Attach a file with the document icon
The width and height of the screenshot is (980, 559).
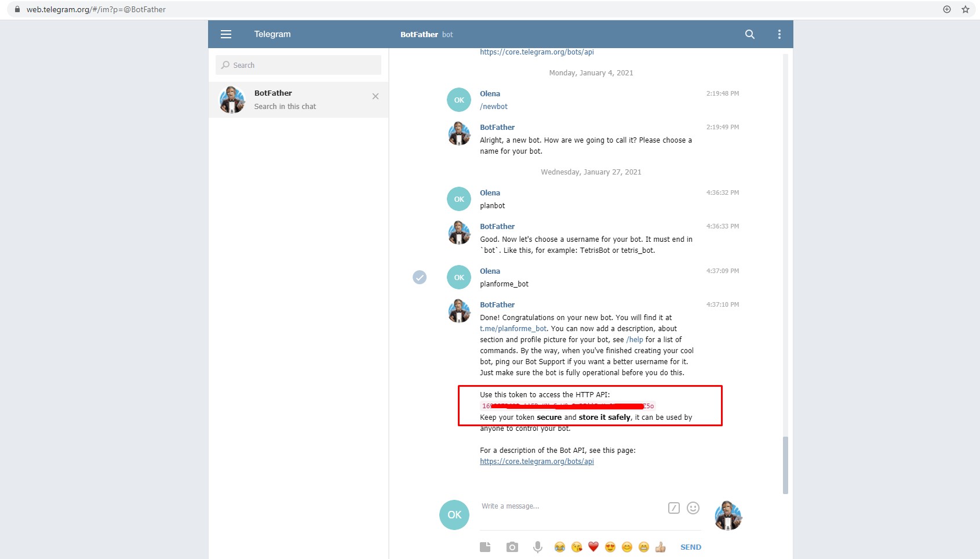point(485,547)
